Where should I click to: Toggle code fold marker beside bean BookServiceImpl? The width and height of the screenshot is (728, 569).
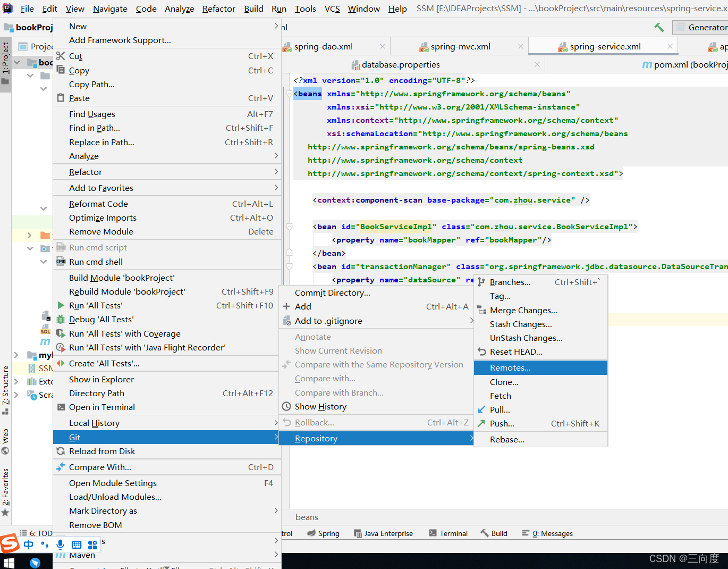(x=290, y=227)
